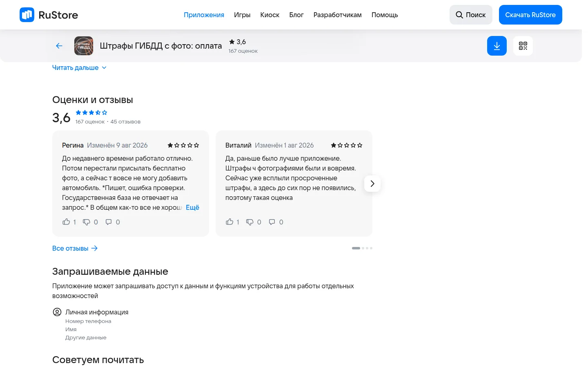Click the star rating in the app header
Screen dimensions: 588x368
(x=237, y=42)
